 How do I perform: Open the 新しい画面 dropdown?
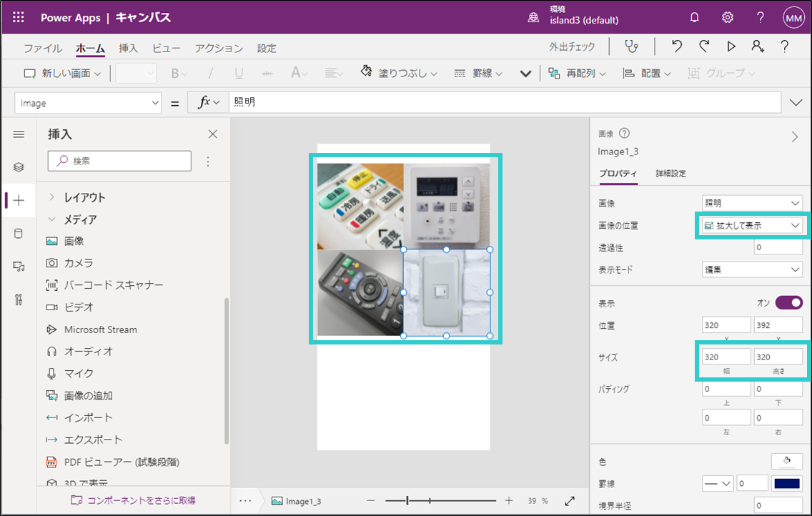[62, 74]
